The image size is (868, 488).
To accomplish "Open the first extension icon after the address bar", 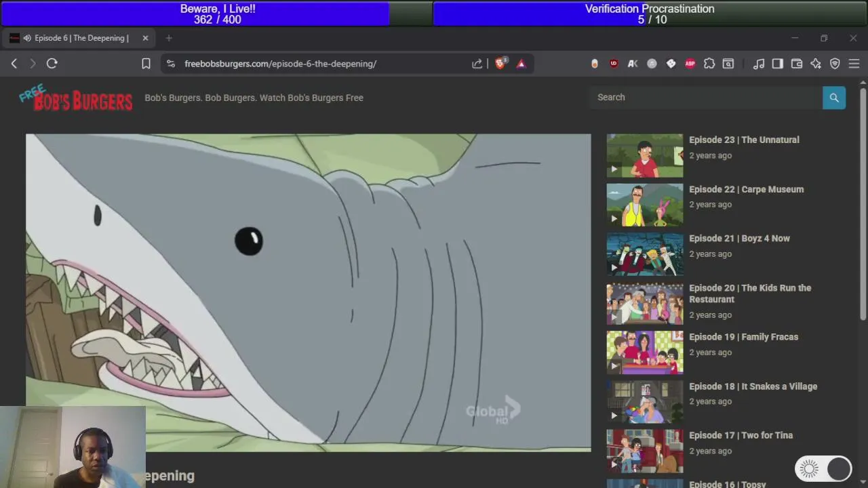I will [x=595, y=64].
